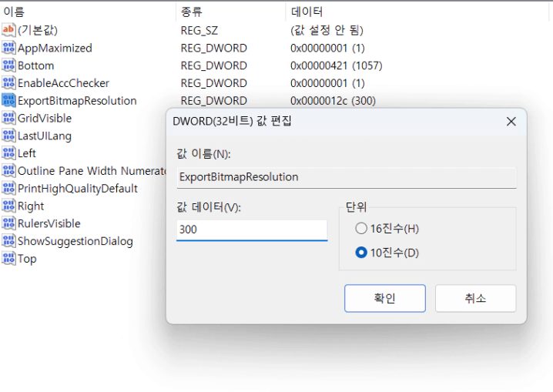Select the ShowSuggestionDialog value name

(75, 242)
